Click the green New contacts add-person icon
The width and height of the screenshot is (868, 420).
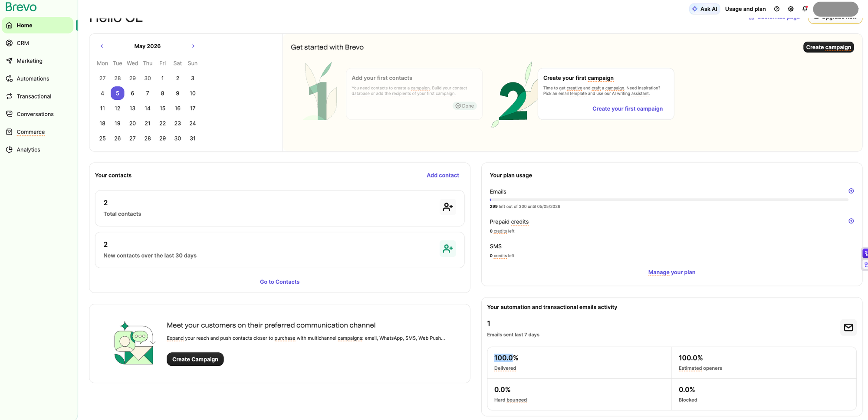pos(447,249)
